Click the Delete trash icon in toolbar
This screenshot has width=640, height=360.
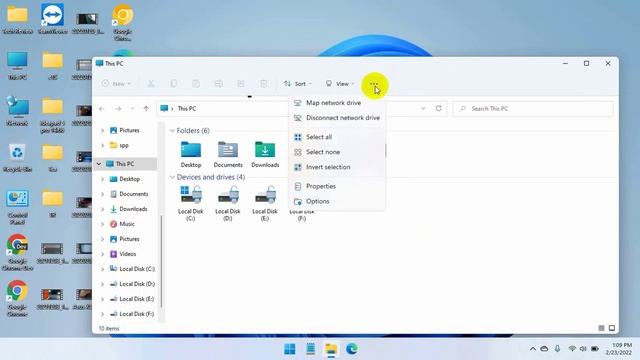264,84
